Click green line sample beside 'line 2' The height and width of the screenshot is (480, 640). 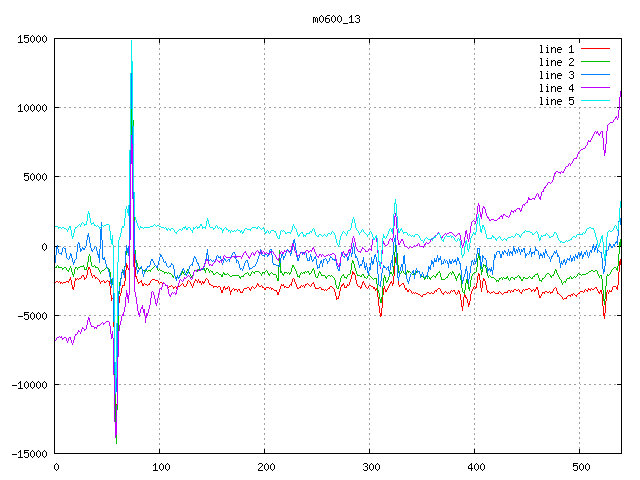tap(596, 62)
